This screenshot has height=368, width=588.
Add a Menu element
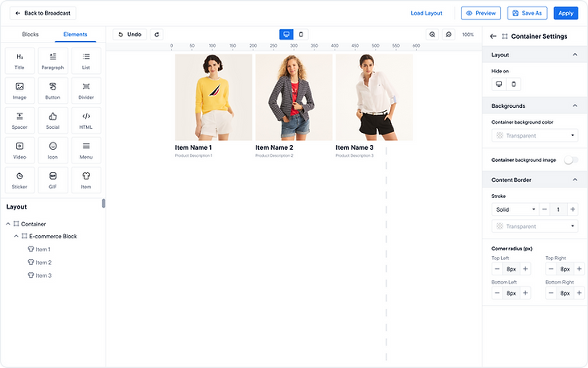(x=86, y=151)
